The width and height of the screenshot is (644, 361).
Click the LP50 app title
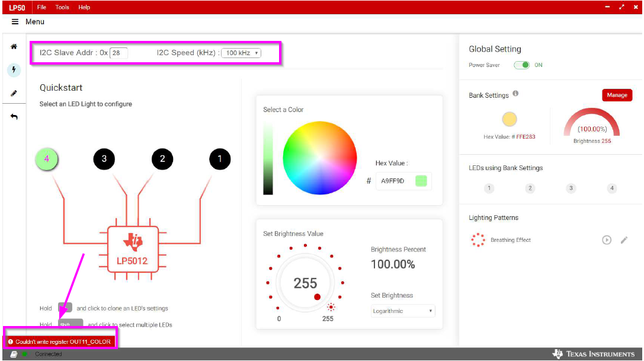pos(17,8)
